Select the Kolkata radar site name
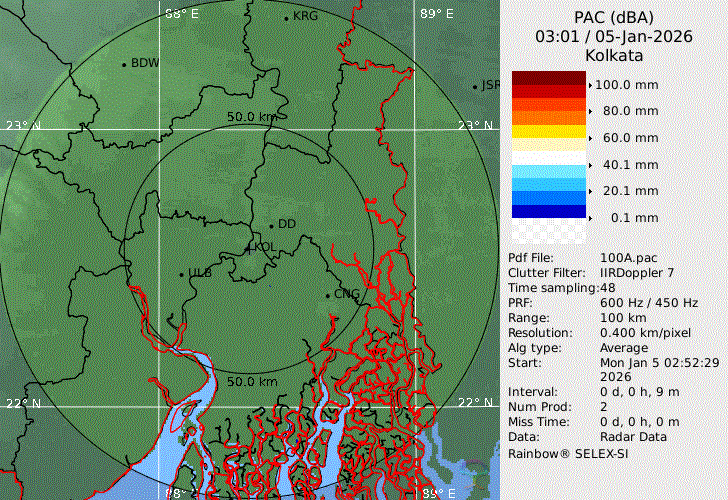 [613, 54]
